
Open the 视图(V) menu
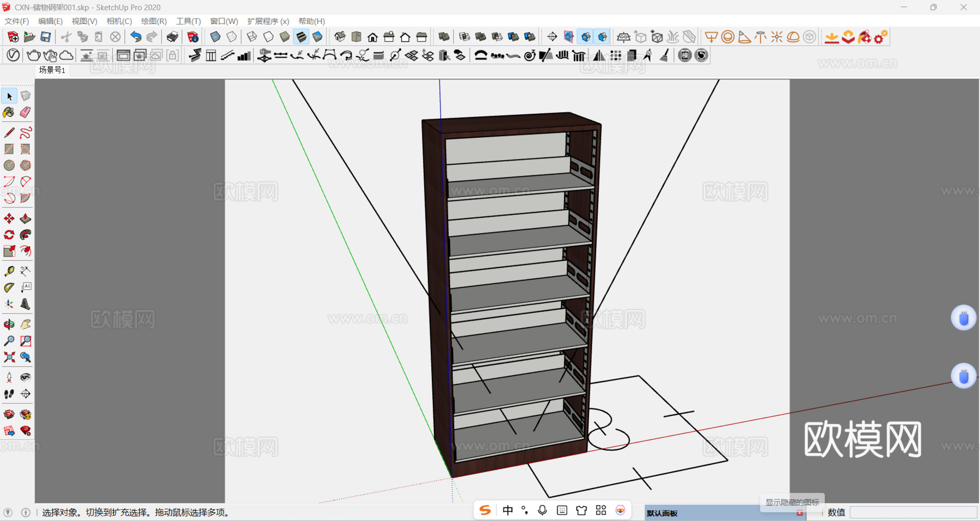click(x=84, y=21)
